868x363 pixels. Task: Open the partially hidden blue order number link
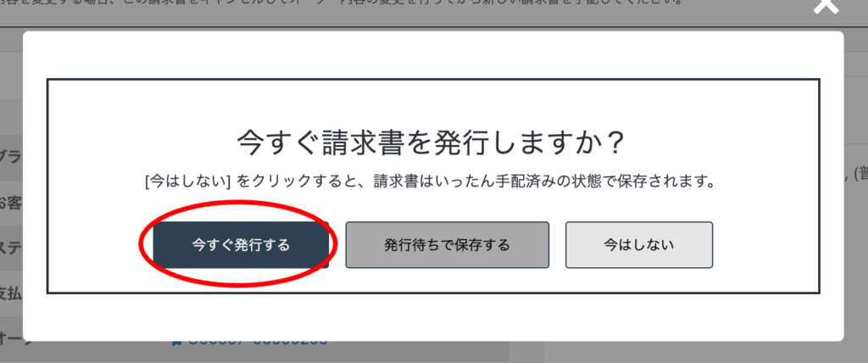258,342
